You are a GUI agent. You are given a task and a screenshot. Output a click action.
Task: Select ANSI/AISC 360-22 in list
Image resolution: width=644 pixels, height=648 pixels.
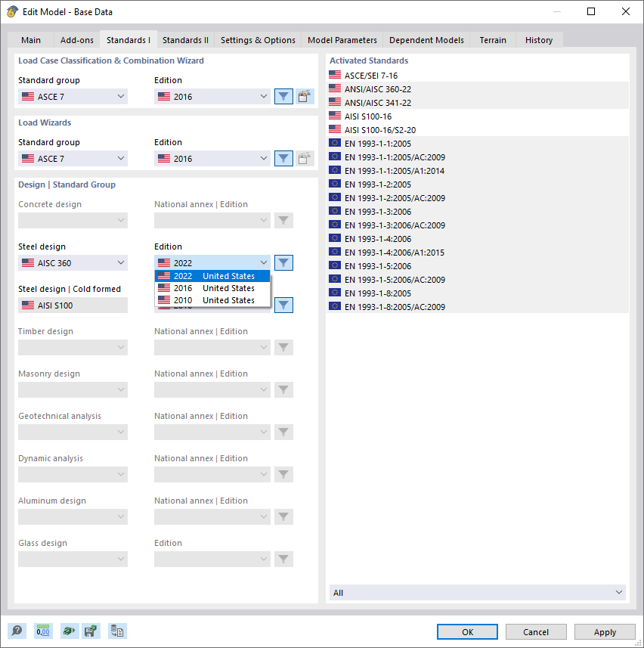tap(478, 89)
